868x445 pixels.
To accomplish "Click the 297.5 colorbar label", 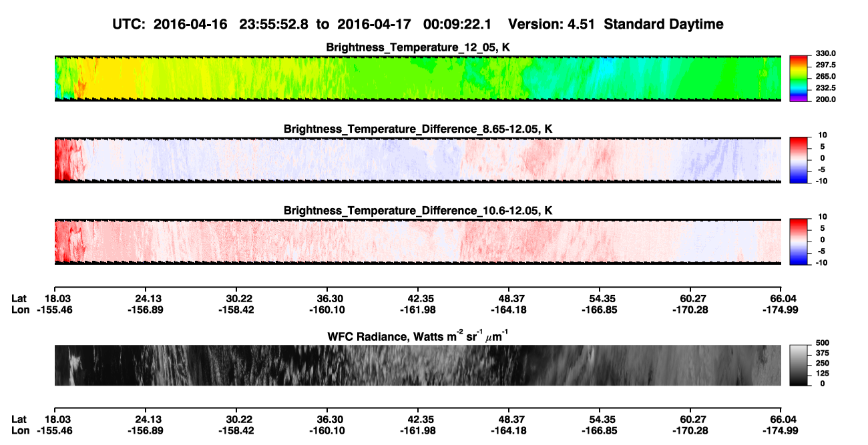I will pos(825,65).
